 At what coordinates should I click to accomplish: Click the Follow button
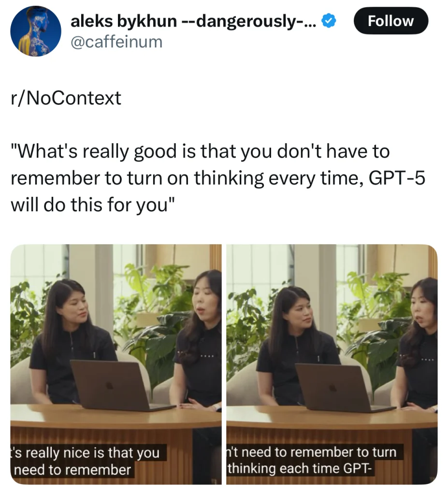(x=391, y=21)
